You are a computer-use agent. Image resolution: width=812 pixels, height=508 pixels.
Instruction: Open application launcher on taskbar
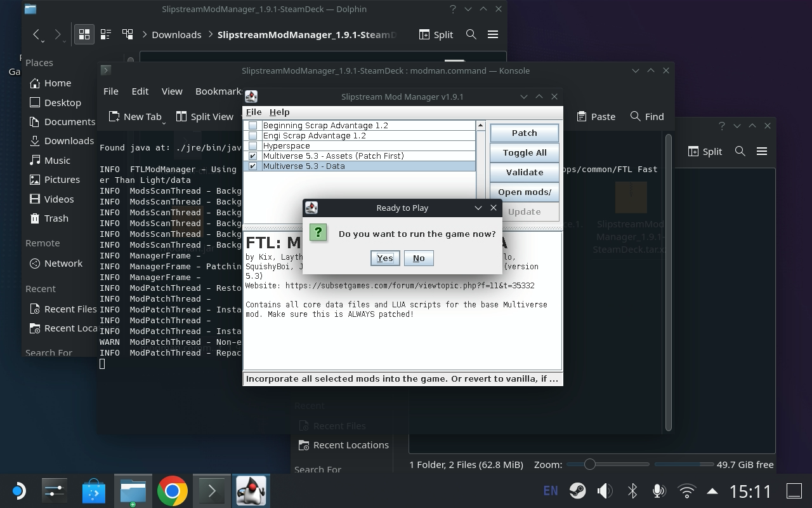(18, 491)
